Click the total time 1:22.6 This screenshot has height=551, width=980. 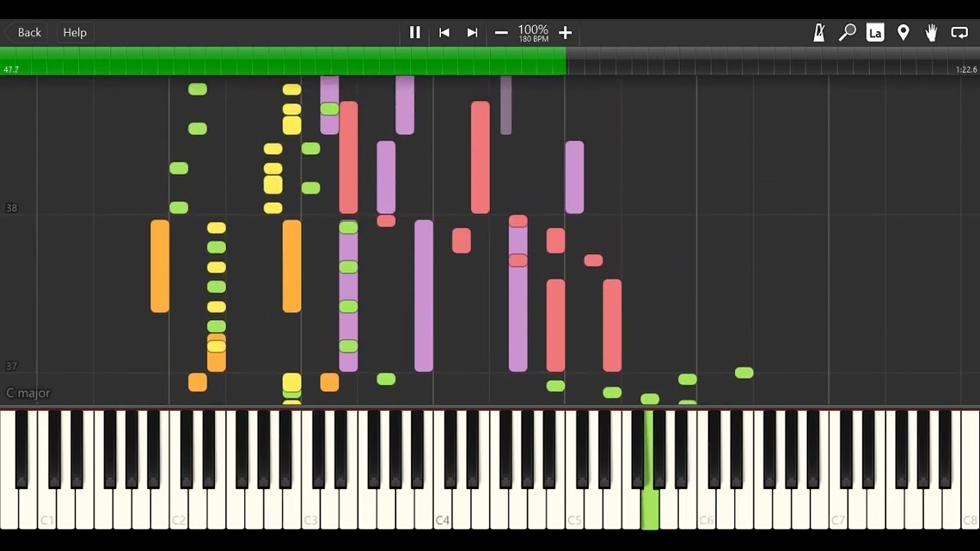966,70
